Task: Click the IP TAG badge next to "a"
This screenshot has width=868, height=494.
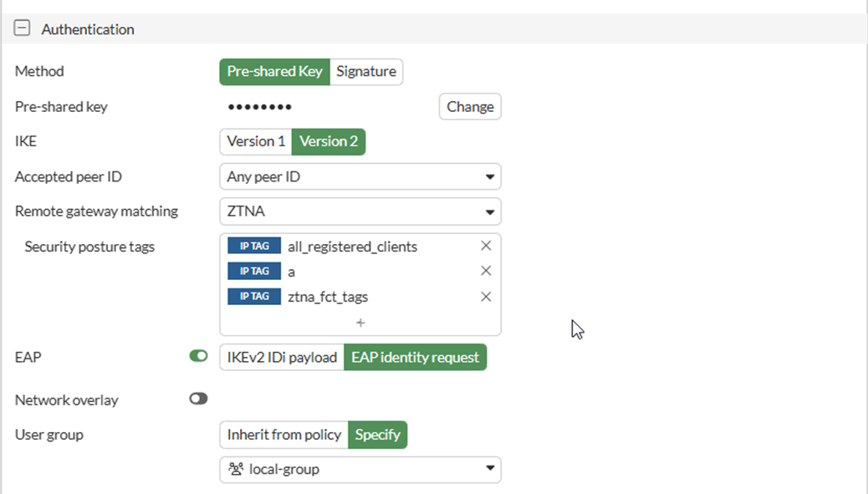Action: (x=253, y=271)
